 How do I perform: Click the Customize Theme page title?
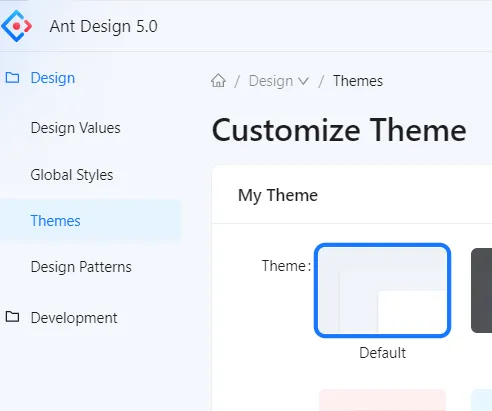click(339, 130)
